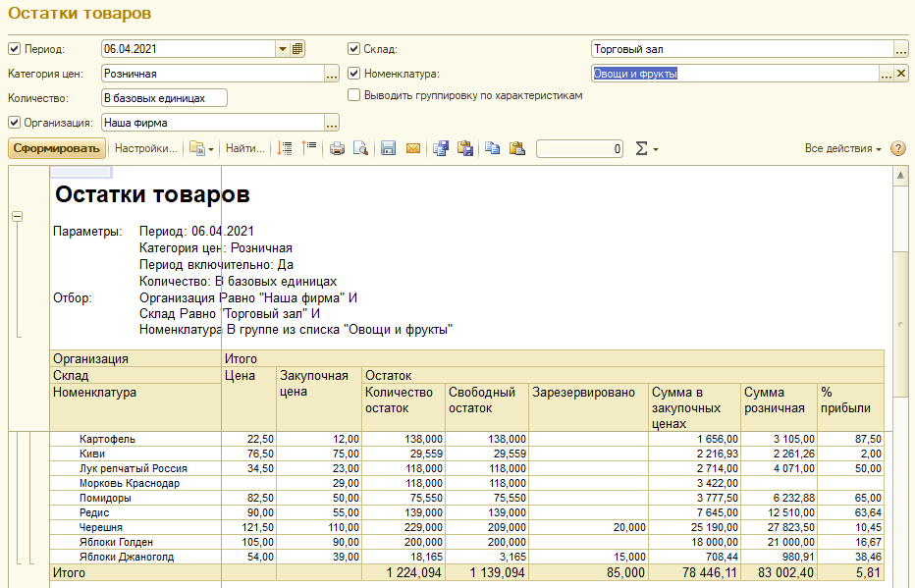The width and height of the screenshot is (915, 588).
Task: Click Количество field В базовых единицах
Action: 164,98
